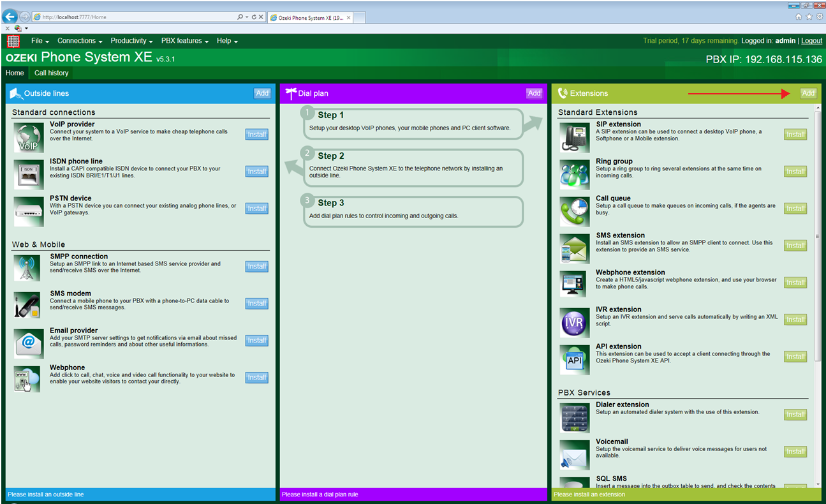
Task: Click the VoIP provider globe icon
Action: point(29,137)
